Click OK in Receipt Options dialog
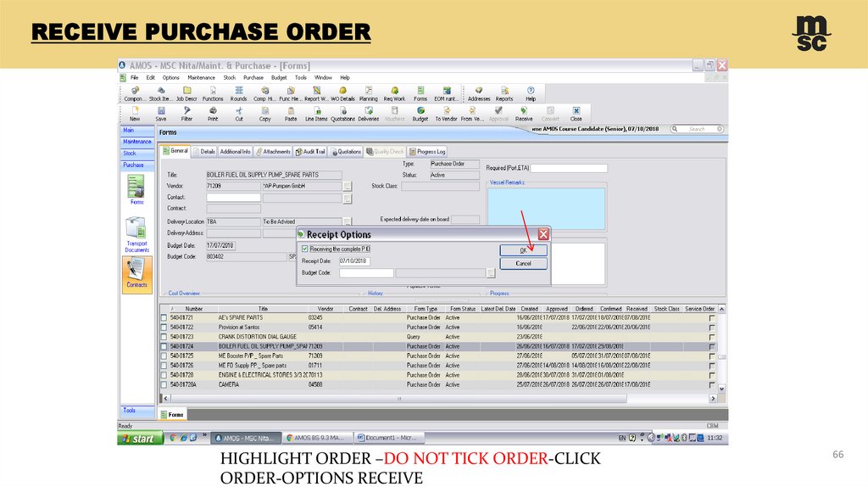 (523, 250)
